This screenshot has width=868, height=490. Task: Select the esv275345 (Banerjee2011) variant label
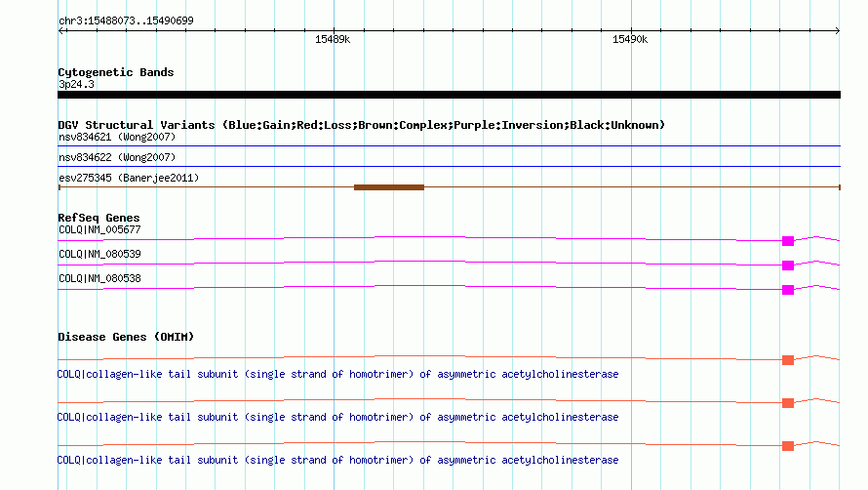(129, 178)
